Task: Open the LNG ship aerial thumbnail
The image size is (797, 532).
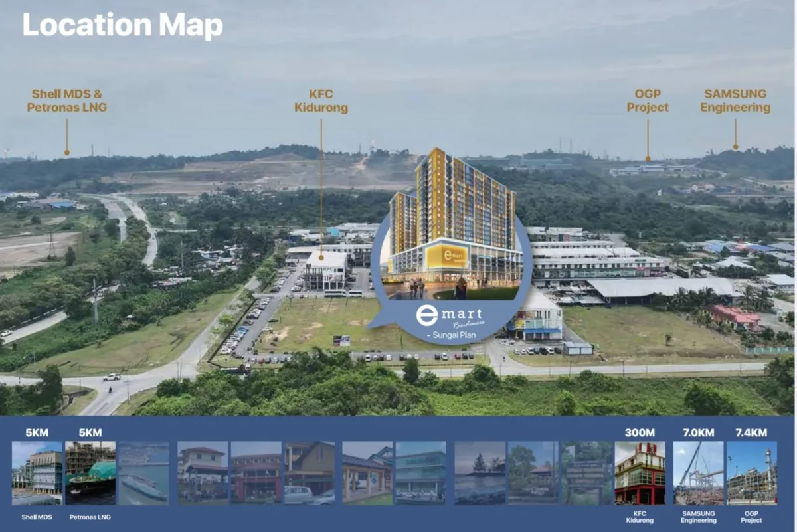Action: [143, 474]
